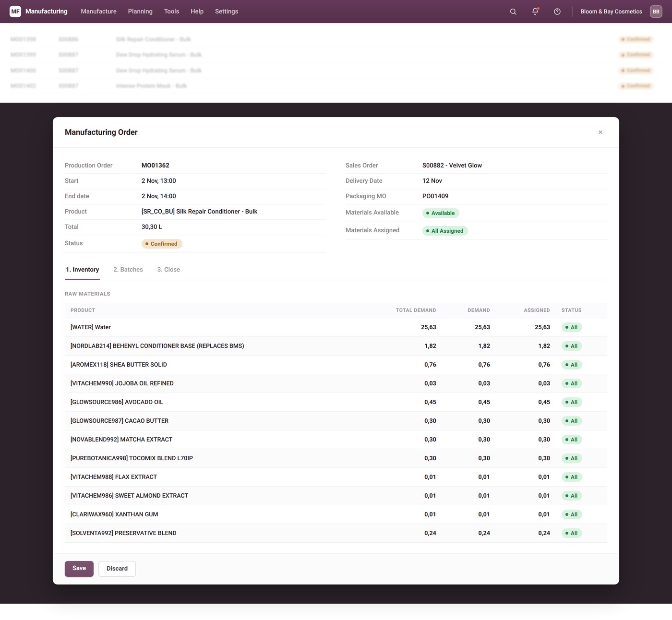
Task: Click the Assigned column header
Action: click(537, 310)
